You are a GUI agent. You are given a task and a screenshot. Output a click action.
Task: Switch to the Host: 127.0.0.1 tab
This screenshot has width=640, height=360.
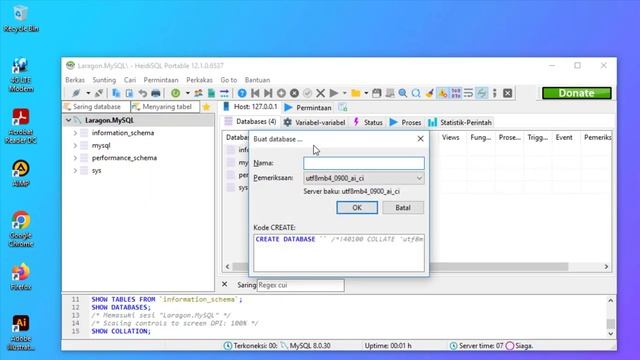251,107
